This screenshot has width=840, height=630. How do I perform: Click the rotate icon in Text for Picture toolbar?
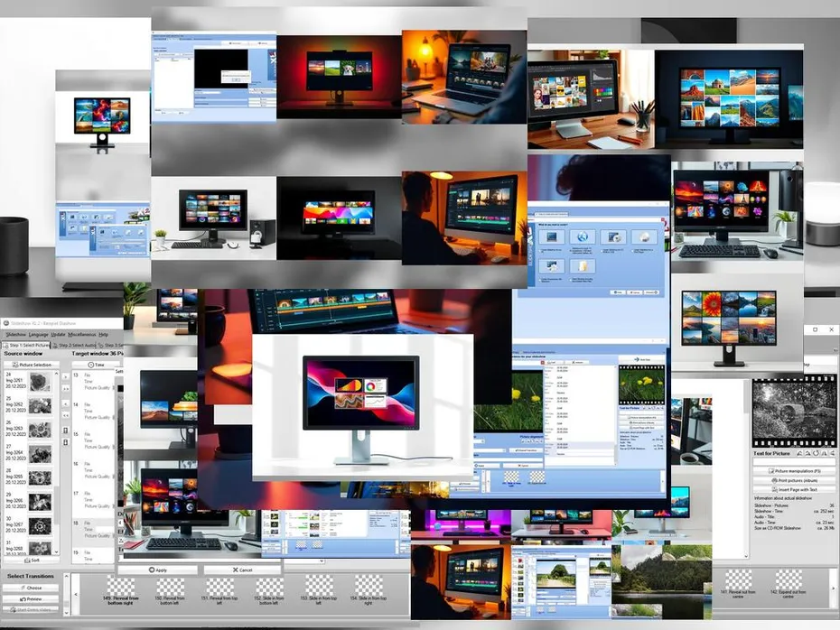[x=815, y=452]
